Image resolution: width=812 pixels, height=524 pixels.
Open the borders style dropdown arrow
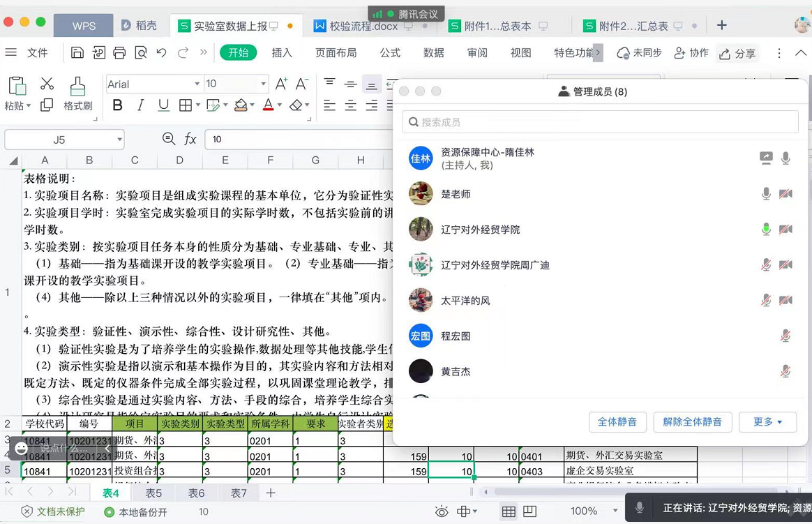click(x=198, y=105)
